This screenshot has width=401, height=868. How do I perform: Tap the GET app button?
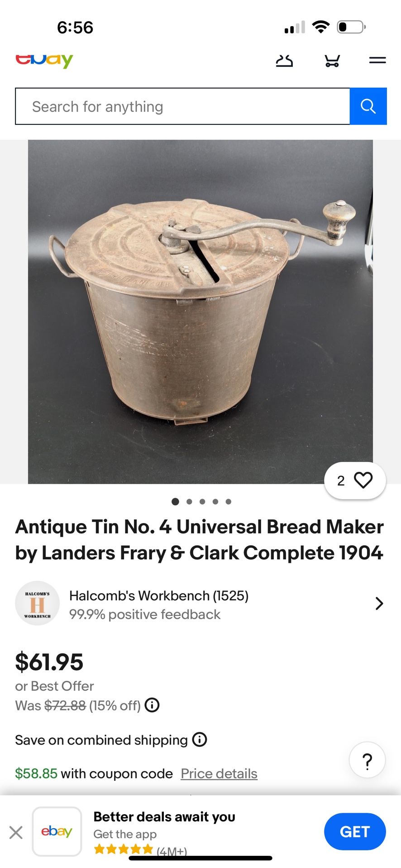click(x=355, y=832)
